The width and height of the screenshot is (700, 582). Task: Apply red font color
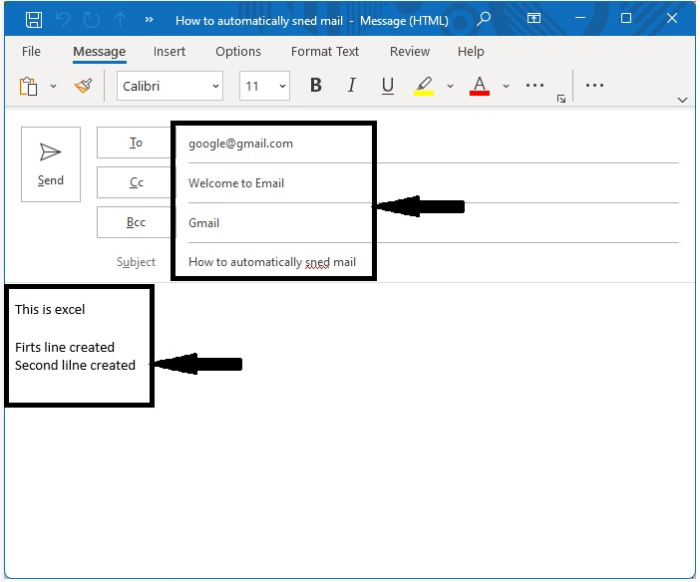(479, 86)
